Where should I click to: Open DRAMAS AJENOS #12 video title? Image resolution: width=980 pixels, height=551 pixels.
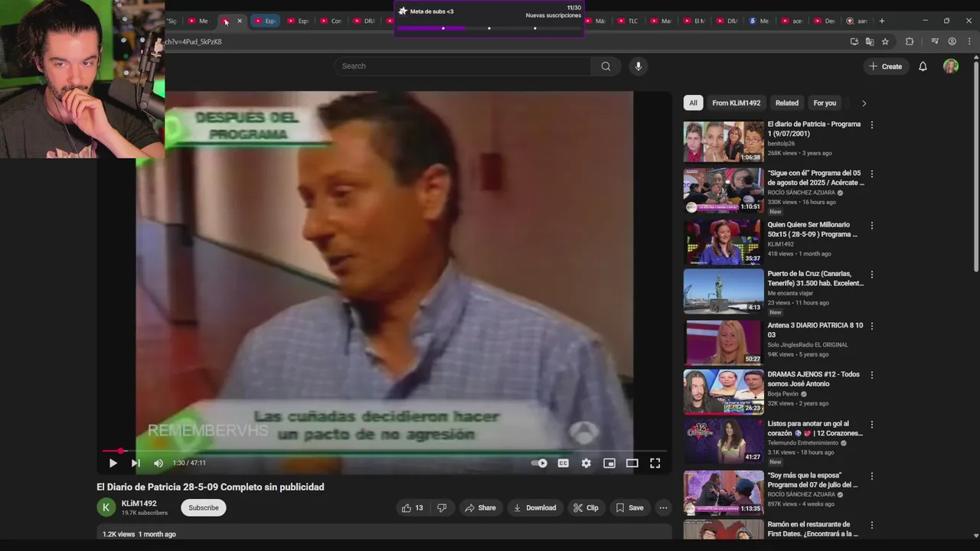(814, 379)
